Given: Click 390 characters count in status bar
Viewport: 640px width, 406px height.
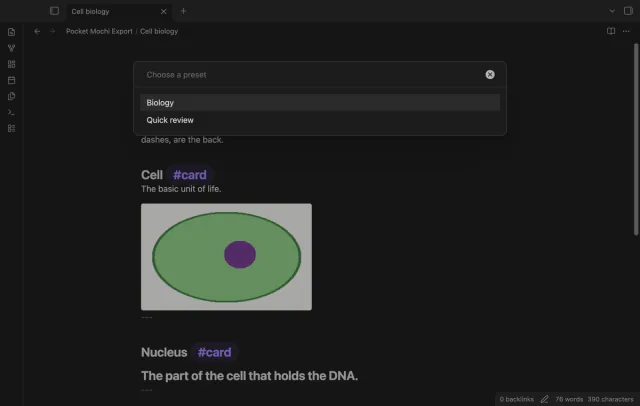Looking at the screenshot, I should coord(610,399).
